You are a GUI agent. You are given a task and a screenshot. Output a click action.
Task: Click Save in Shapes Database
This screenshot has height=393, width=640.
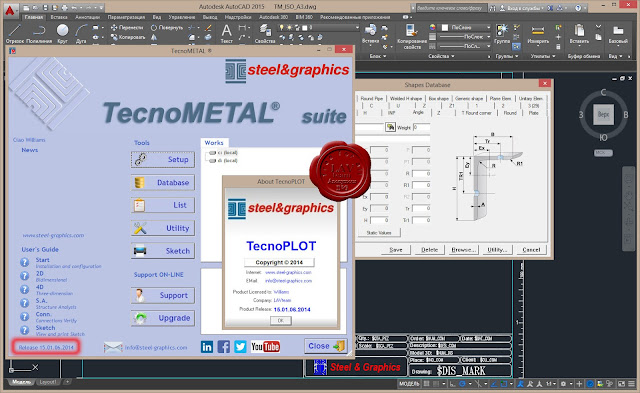[396, 250]
